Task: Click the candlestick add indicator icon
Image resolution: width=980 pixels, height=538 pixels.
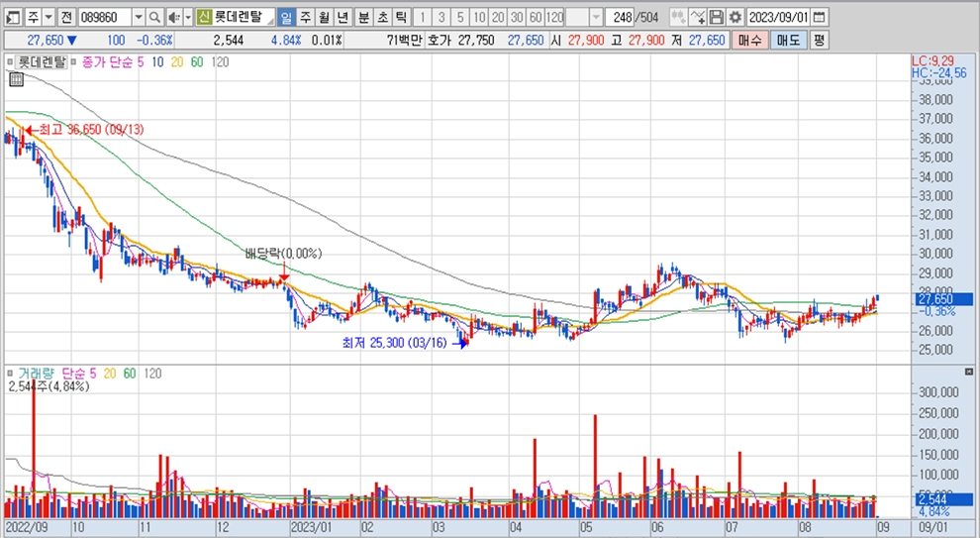Action: (678, 18)
